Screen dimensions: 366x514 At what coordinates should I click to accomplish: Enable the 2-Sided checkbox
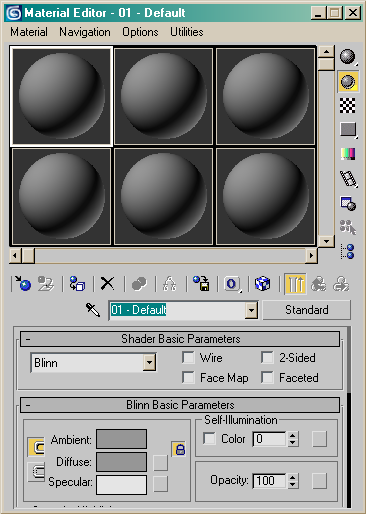267,358
